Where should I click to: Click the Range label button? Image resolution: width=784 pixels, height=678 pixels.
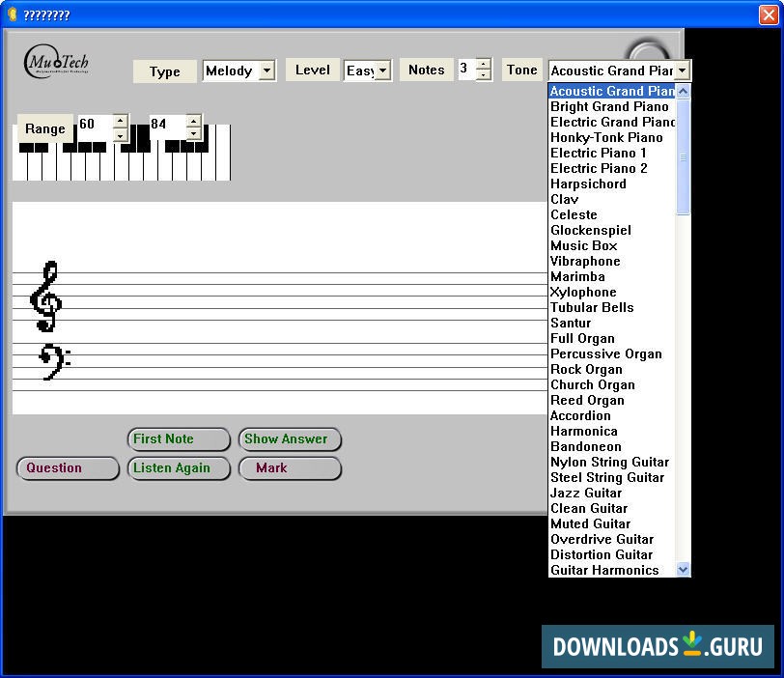45,128
